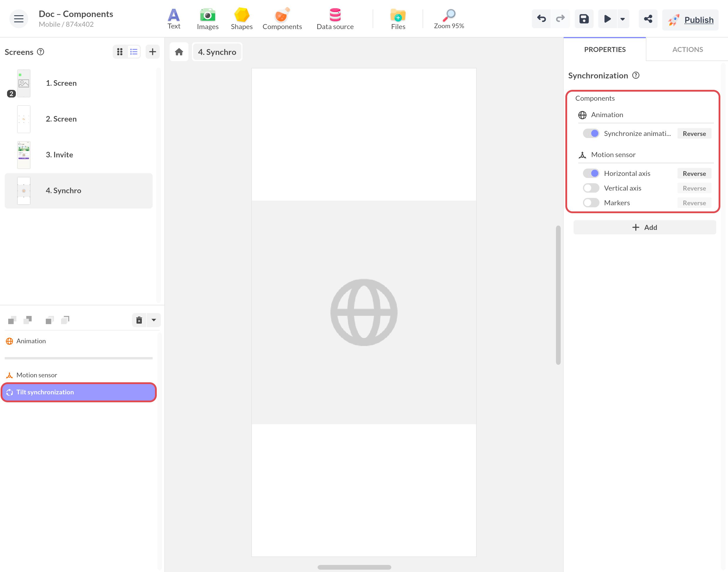This screenshot has height=572, width=728.
Task: Click the Play preview button
Action: pyautogui.click(x=607, y=19)
